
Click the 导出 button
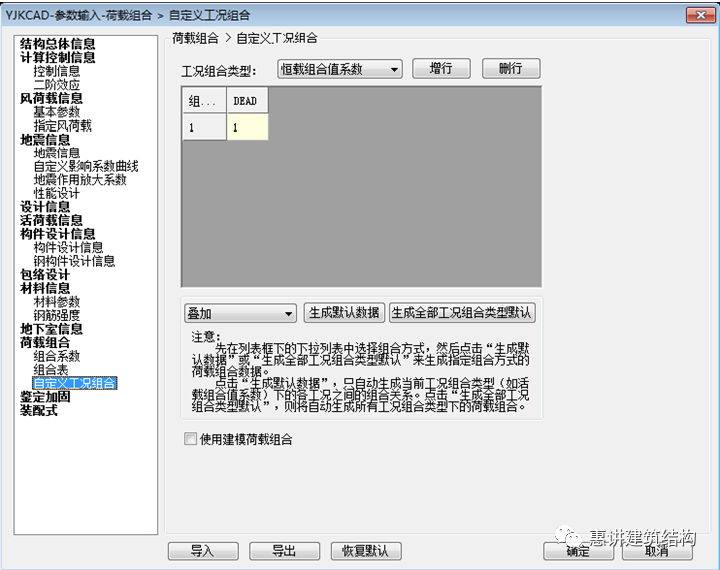pyautogui.click(x=284, y=551)
